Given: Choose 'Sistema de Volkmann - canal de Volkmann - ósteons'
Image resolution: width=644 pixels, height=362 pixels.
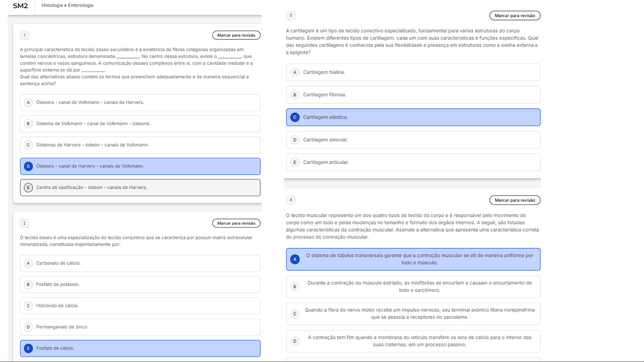Looking at the screenshot, I should coord(140,124).
